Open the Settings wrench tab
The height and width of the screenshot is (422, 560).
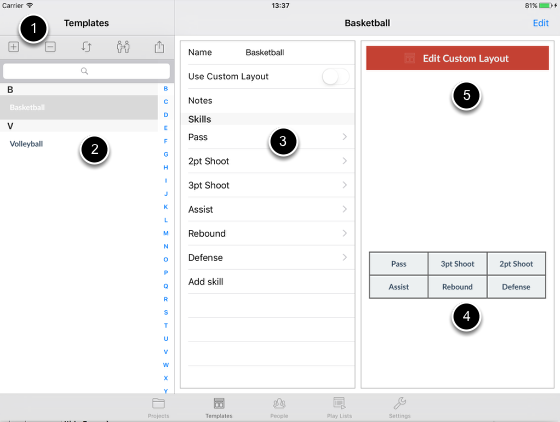[x=400, y=408]
